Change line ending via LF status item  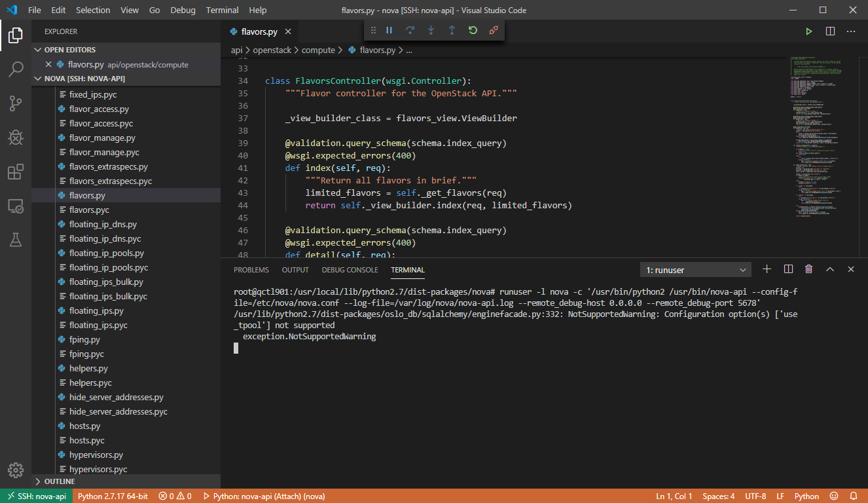click(780, 496)
